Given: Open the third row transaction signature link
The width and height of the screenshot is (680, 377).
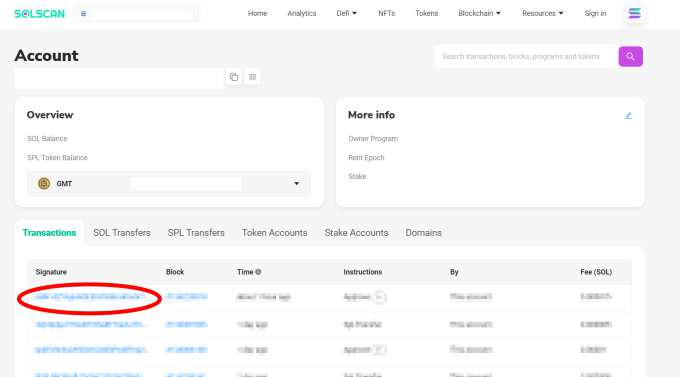Looking at the screenshot, I should [x=92, y=349].
